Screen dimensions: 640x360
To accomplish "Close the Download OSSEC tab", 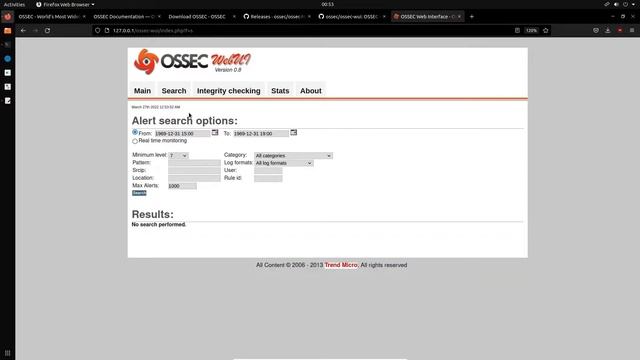I will 234,17.
